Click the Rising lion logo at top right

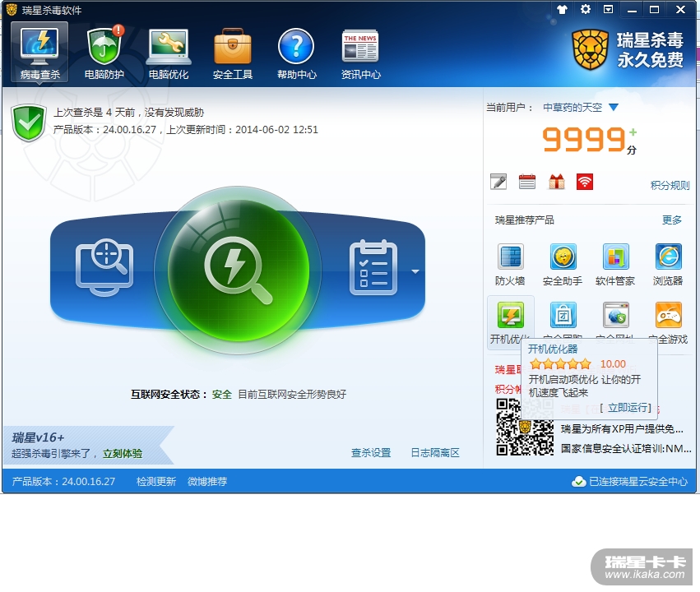(x=590, y=49)
